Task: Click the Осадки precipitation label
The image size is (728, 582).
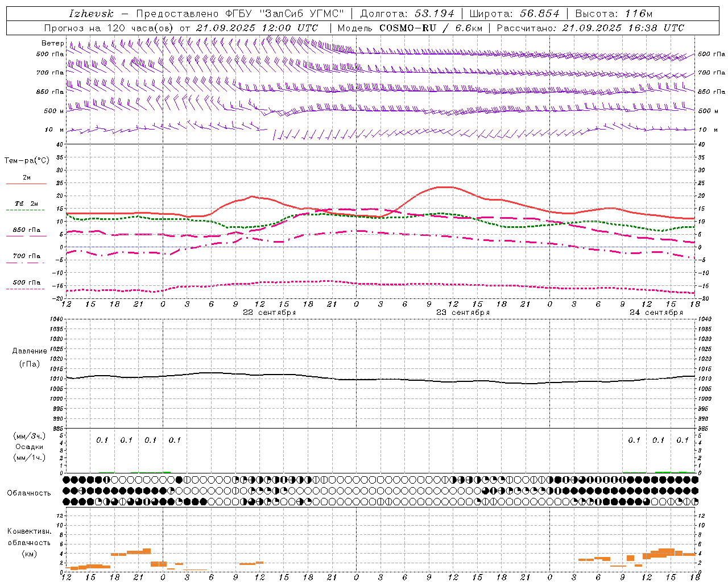Action: [x=30, y=447]
